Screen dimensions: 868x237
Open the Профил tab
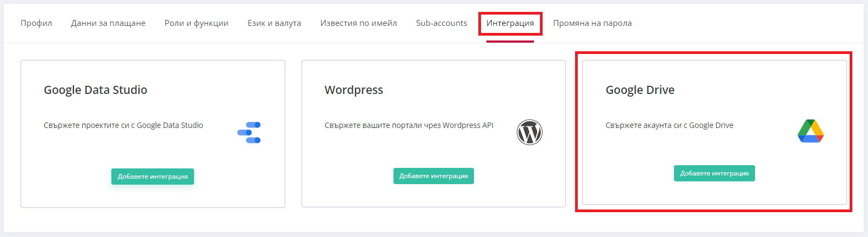(36, 23)
